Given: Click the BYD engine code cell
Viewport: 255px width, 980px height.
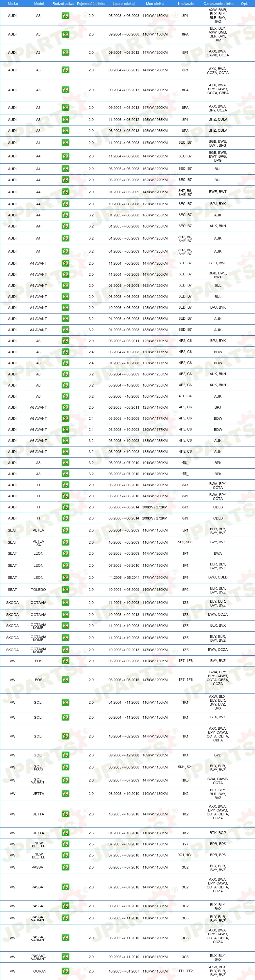Looking at the screenshot, I should [x=218, y=755].
